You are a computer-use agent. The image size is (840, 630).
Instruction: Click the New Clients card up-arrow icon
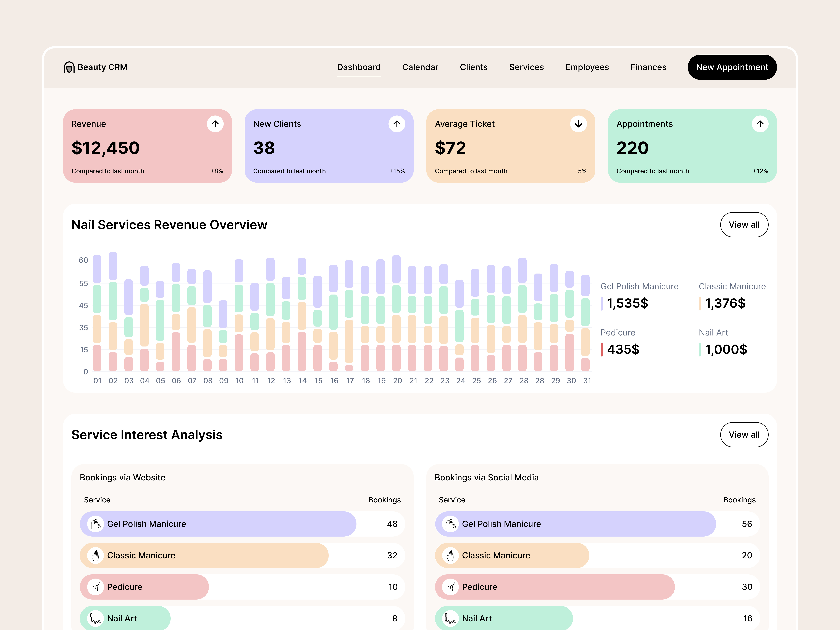point(397,124)
